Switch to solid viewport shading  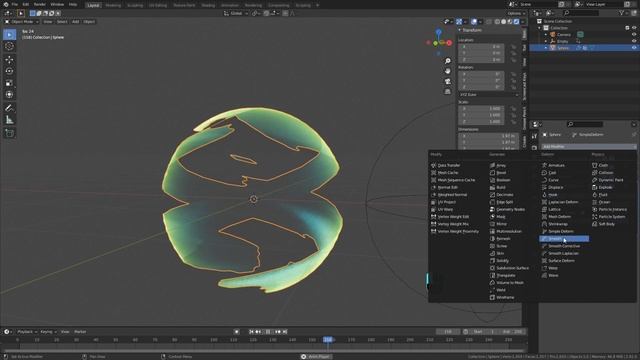click(504, 22)
